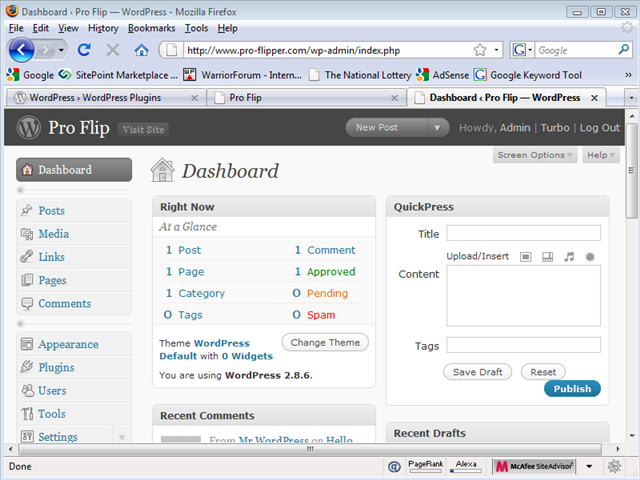
Task: Open the File menu
Action: [16, 28]
